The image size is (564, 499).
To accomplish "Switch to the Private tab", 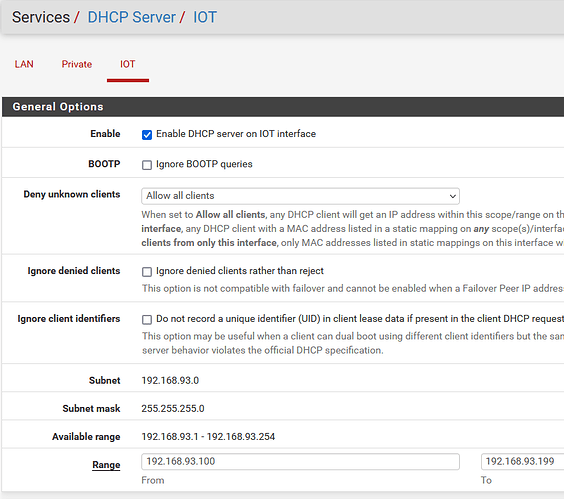I will (x=77, y=64).
